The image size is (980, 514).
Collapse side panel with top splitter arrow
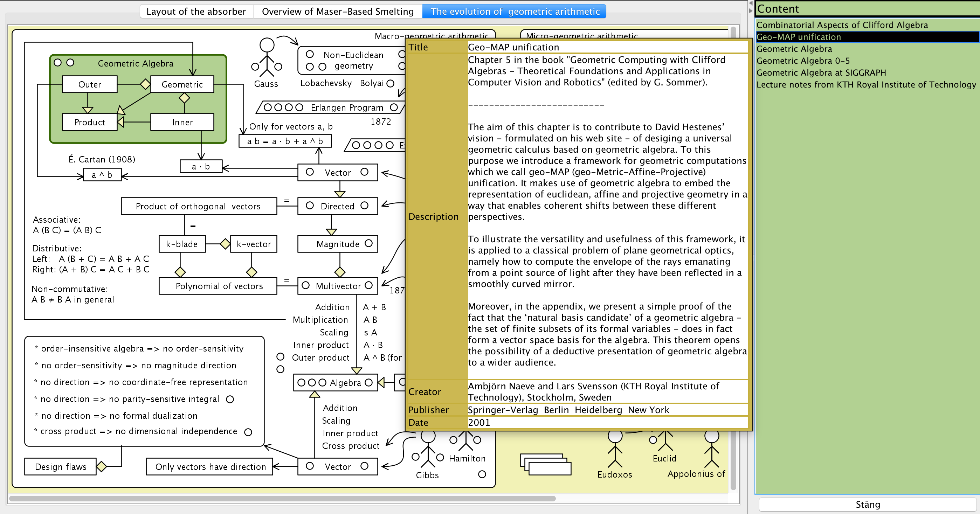(x=751, y=3)
